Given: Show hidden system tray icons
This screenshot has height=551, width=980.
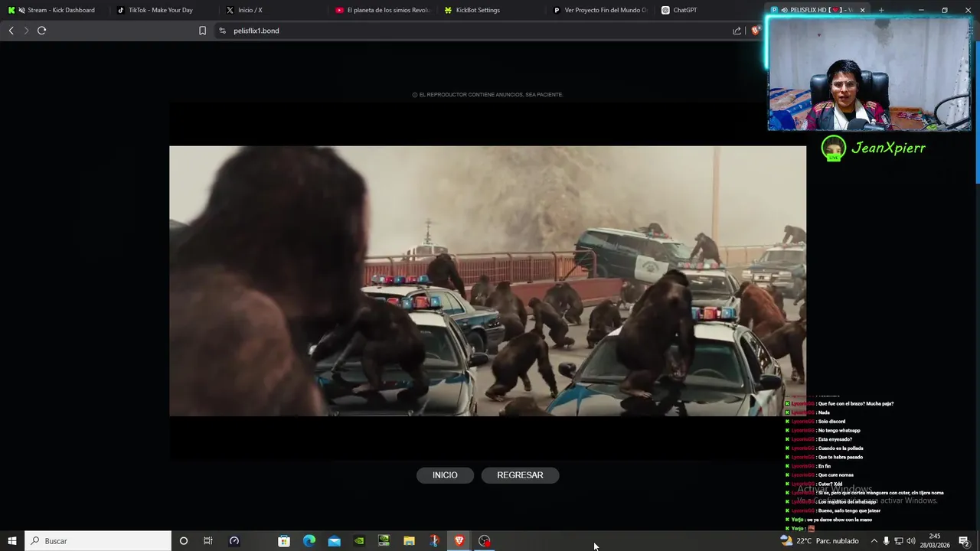Looking at the screenshot, I should point(874,541).
